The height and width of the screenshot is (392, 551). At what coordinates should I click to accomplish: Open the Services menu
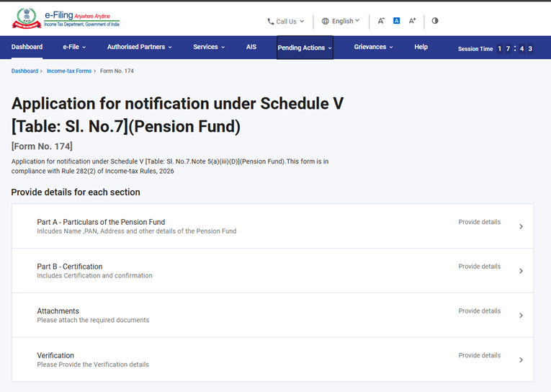tap(209, 48)
